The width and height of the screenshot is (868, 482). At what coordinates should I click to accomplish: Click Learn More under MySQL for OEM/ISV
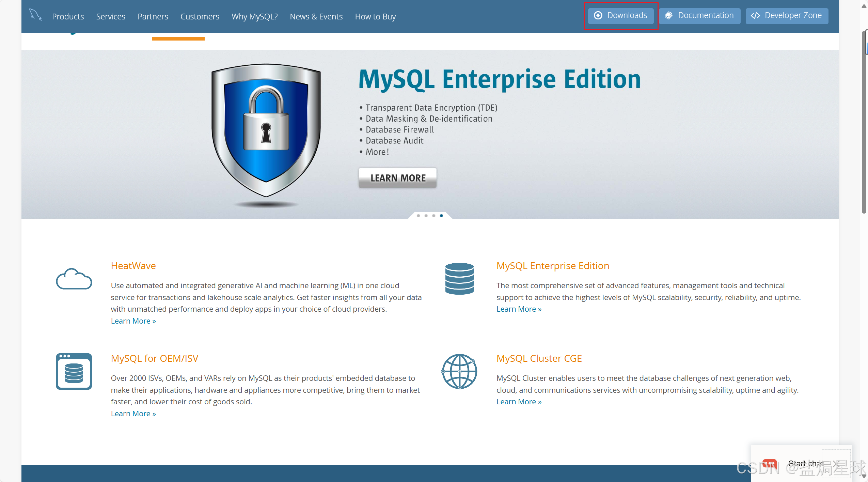[133, 414]
